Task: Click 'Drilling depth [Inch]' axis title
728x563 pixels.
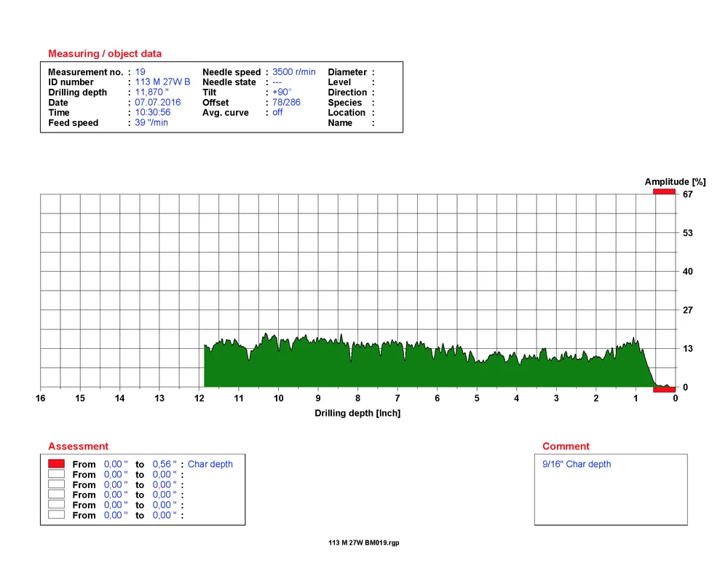Action: point(357,413)
